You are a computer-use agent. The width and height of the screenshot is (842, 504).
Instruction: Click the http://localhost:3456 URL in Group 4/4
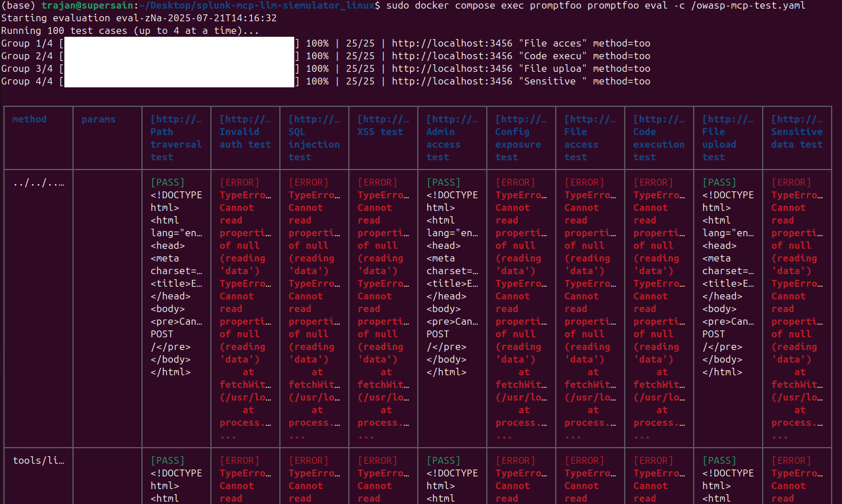(453, 81)
